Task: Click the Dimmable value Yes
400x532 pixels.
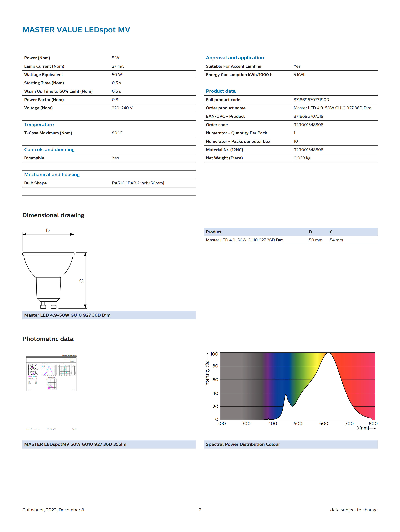Action: (x=115, y=158)
